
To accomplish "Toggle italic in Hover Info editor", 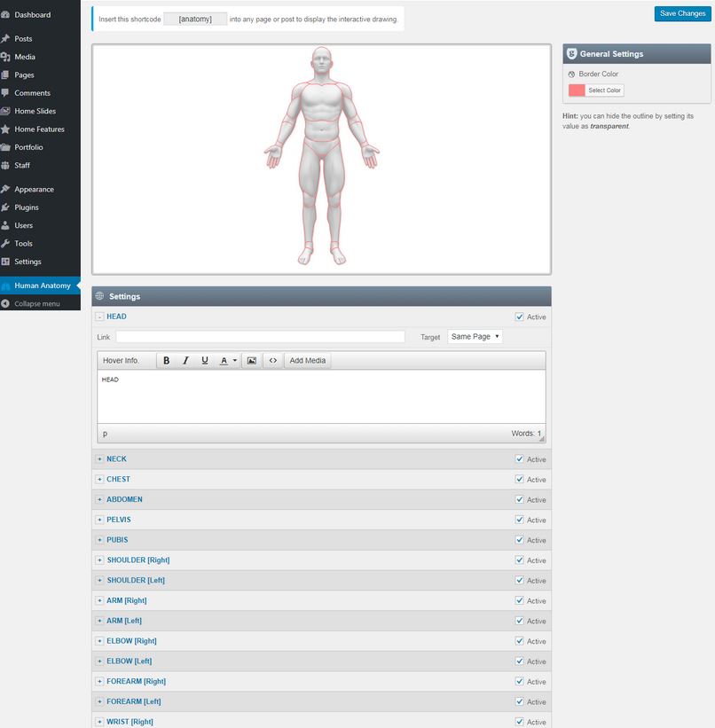I will coord(185,360).
